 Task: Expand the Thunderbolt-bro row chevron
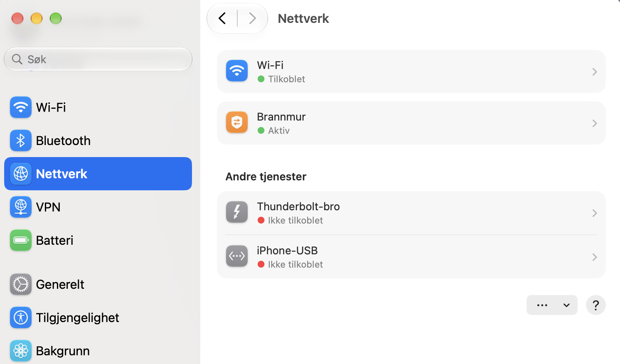(595, 213)
